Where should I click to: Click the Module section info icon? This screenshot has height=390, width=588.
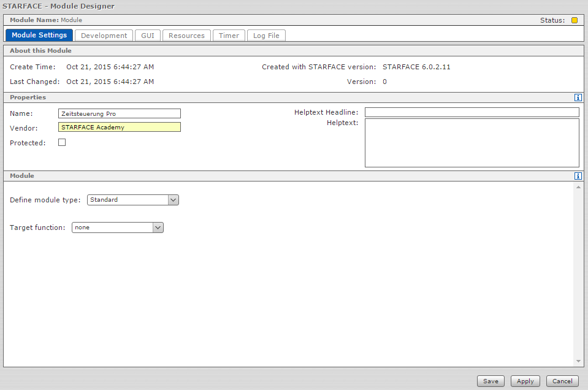[x=578, y=176]
